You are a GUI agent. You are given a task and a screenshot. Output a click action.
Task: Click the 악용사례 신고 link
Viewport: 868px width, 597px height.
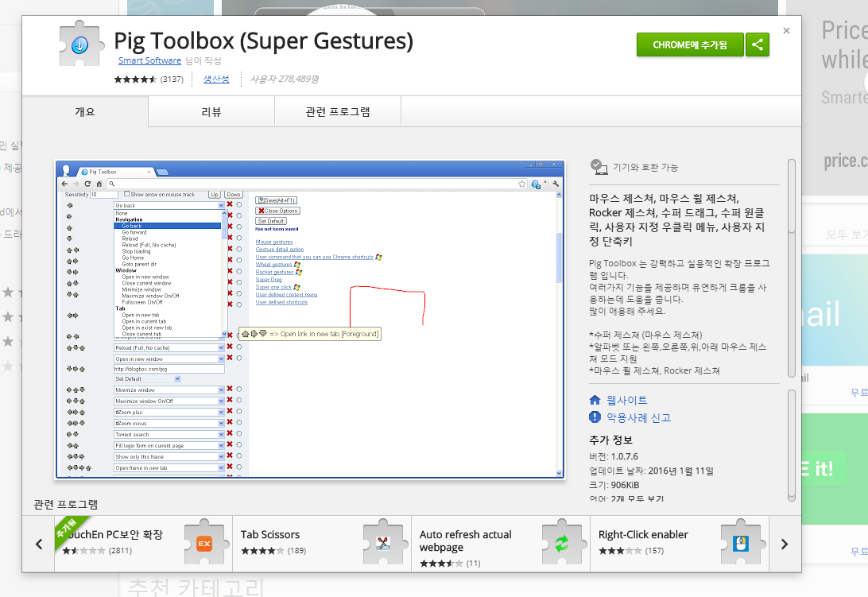coord(639,417)
